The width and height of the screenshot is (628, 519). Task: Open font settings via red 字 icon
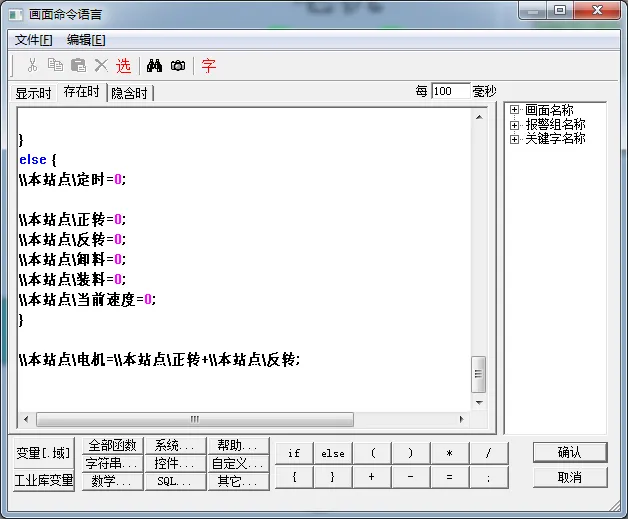(209, 65)
